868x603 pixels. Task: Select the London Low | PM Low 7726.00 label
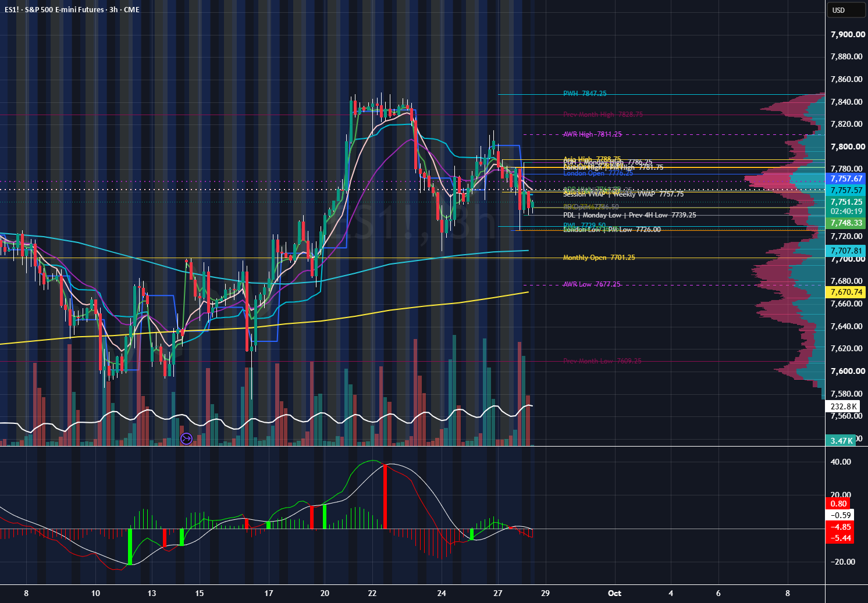(611, 230)
